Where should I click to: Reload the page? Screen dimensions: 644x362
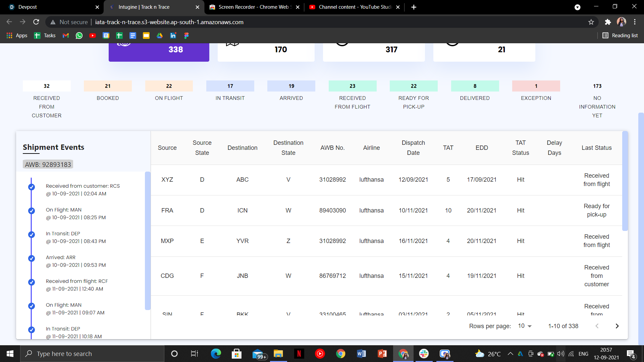point(36,22)
